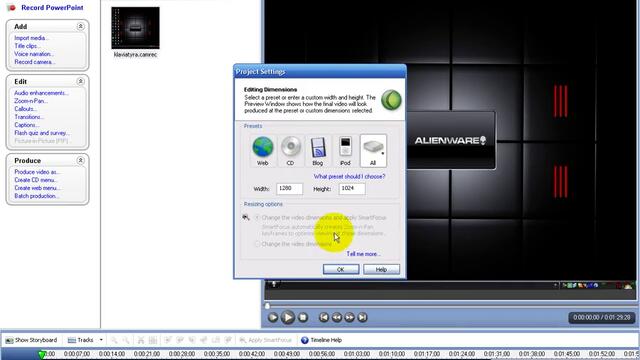Collapse the Add panel chevron
The image size is (640, 360).
[80, 26]
